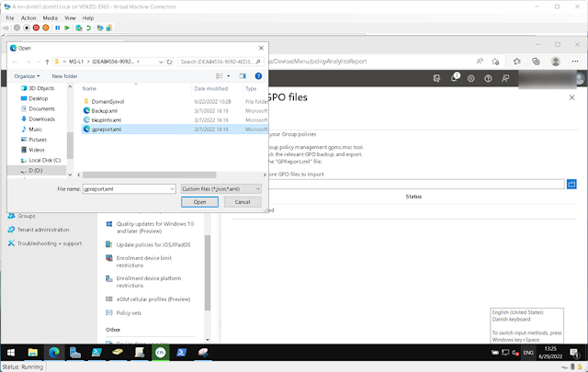This screenshot has height=372, width=588.
Task: Click the Open button
Action: tap(199, 202)
